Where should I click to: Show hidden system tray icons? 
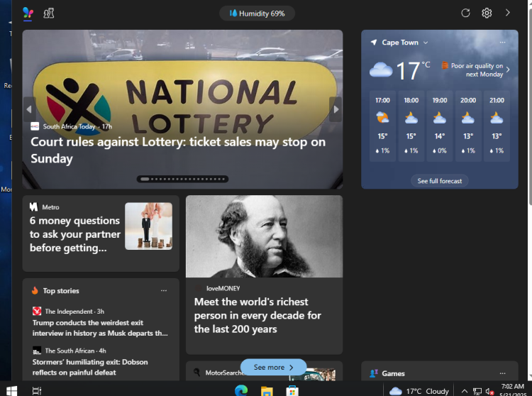[465, 391]
